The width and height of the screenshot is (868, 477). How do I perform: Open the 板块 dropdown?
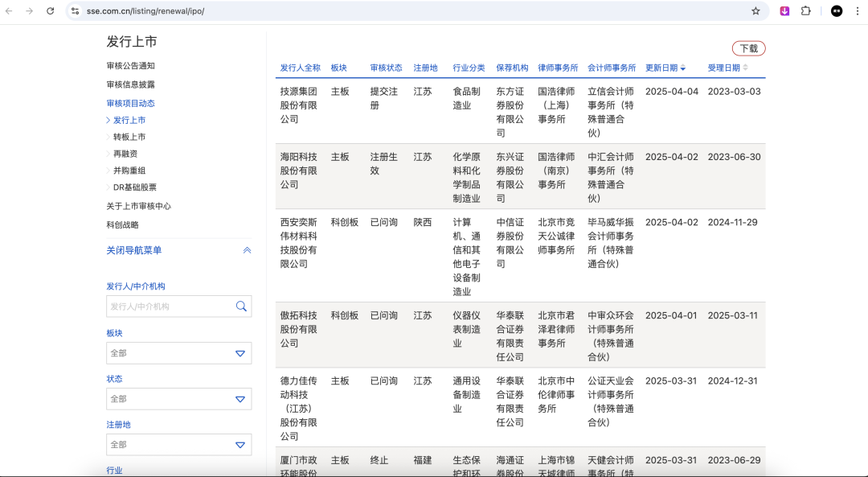[x=178, y=353]
